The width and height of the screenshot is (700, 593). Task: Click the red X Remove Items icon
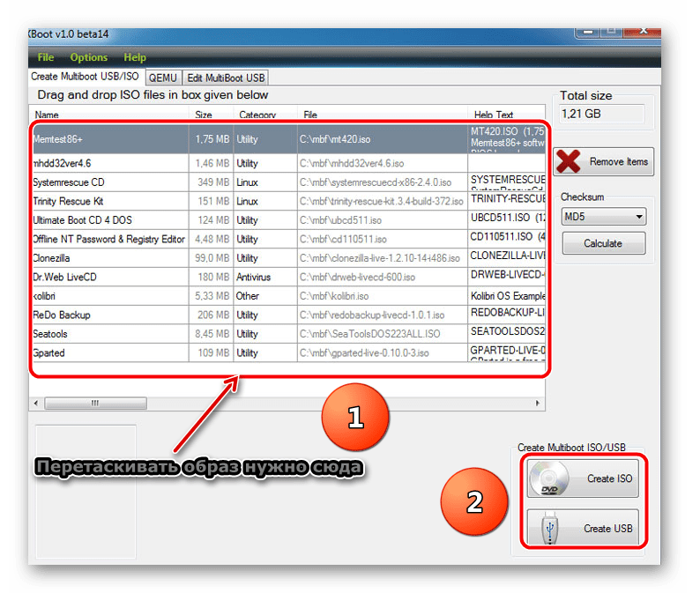569,161
